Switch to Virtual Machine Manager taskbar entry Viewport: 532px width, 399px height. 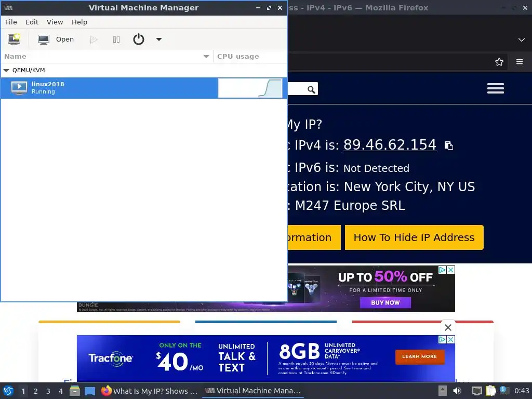pos(253,391)
